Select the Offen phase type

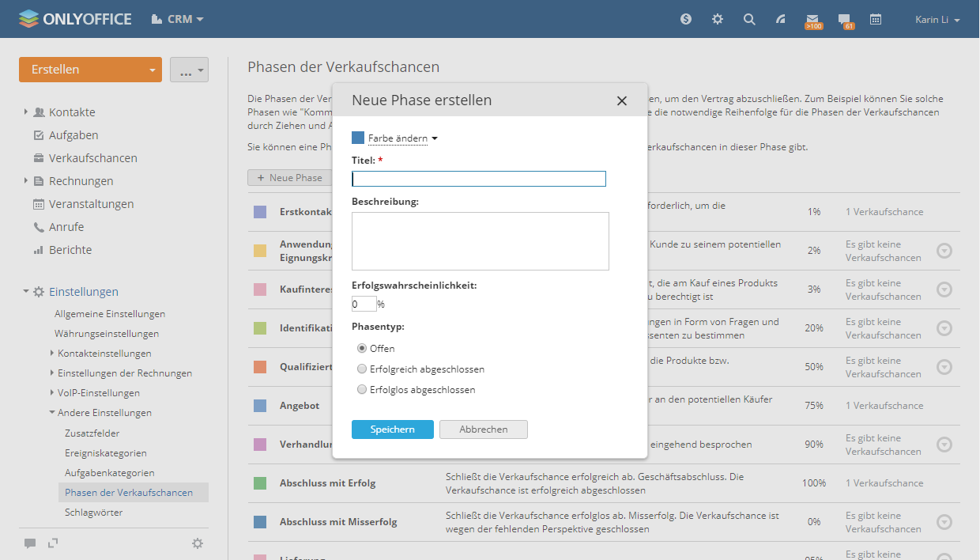click(362, 348)
